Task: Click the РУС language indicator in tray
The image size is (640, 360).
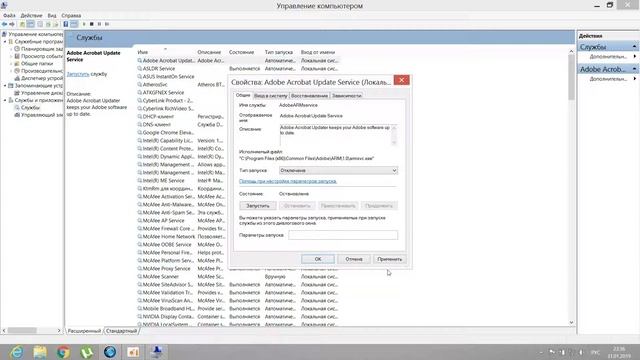Action: 595,352
